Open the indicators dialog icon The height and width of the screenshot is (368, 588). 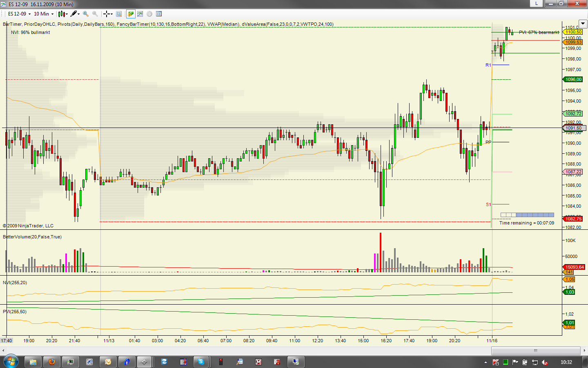coord(140,14)
